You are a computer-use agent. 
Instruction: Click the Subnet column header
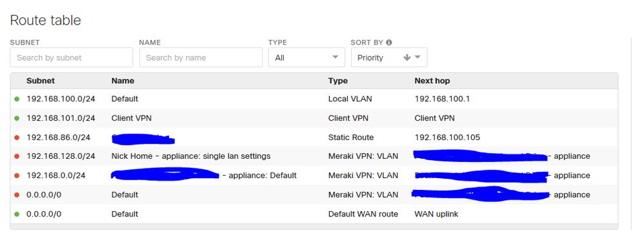pos(41,81)
